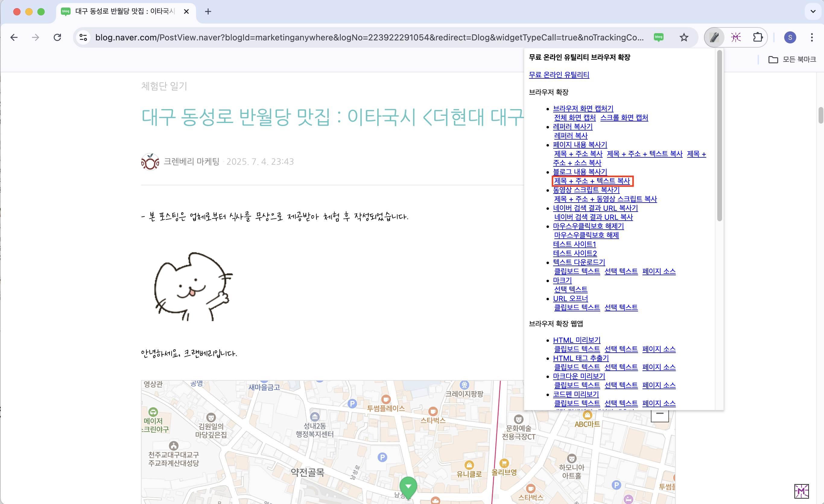The height and width of the screenshot is (504, 824).
Task: Choose 페이지 소스 under 텍스트 다운로드기
Action: pos(659,271)
